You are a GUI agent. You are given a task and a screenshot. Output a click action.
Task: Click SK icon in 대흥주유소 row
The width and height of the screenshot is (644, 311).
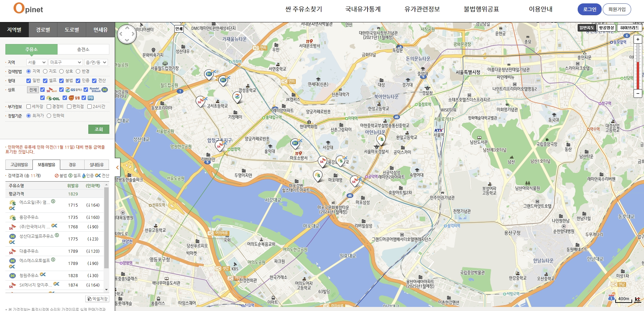click(x=13, y=251)
